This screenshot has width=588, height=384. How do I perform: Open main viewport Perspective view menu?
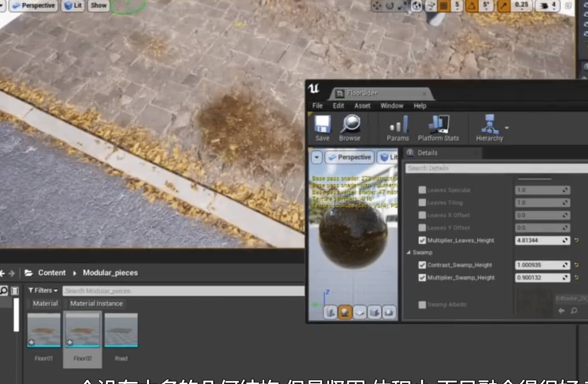[33, 5]
